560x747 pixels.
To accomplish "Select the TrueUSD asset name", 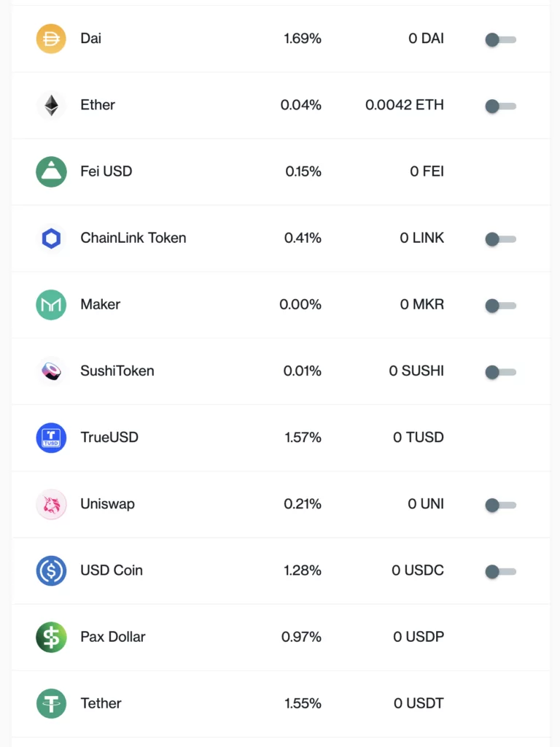I will [109, 438].
